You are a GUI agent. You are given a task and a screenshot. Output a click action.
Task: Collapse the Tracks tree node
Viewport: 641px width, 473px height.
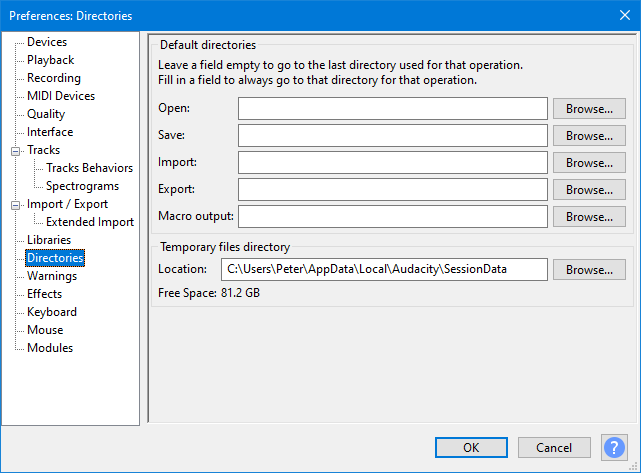15,151
